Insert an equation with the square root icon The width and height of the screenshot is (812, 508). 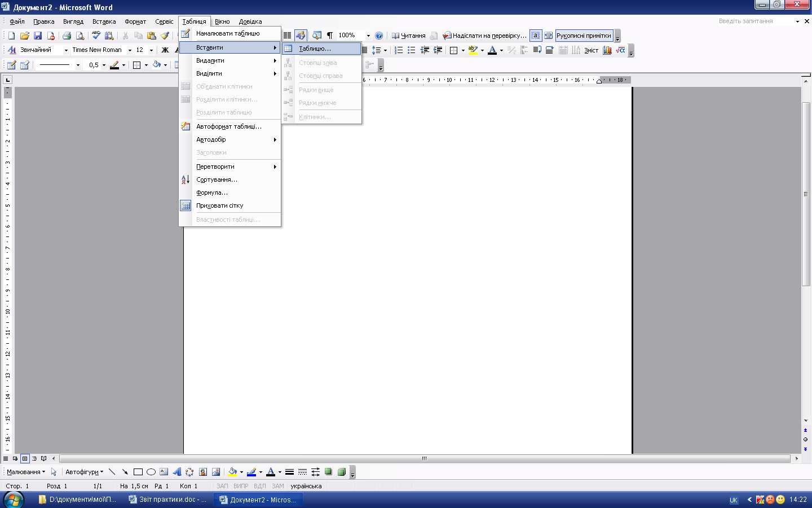click(620, 50)
